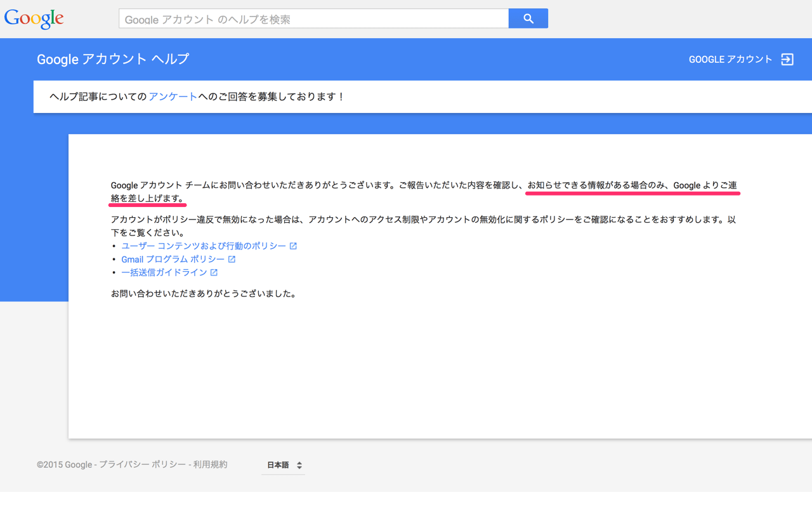Focus the Google アカウント help search field
The width and height of the screenshot is (812, 518).
[314, 18]
